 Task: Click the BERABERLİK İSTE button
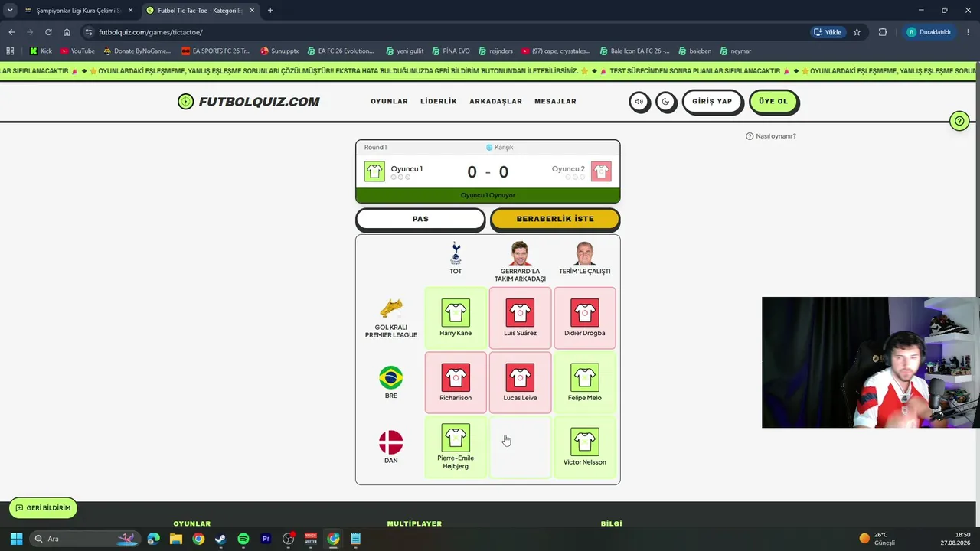pos(555,219)
